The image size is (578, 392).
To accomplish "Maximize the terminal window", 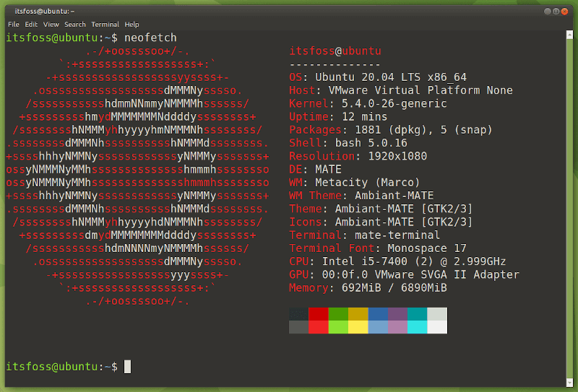I will tap(556, 12).
